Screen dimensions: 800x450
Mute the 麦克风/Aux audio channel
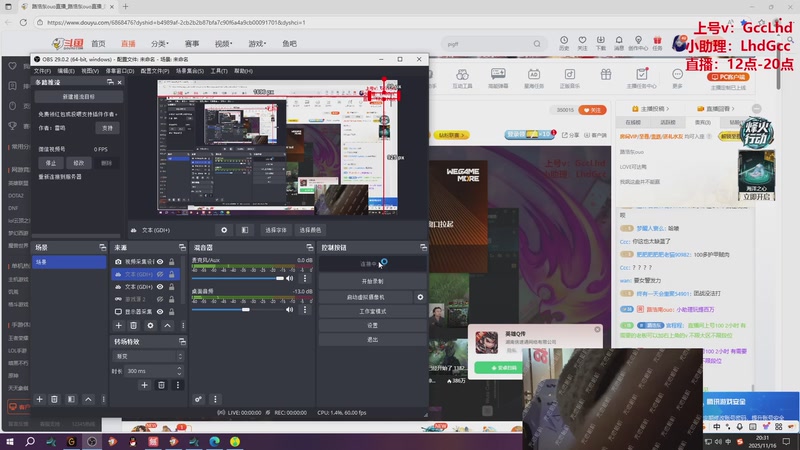click(290, 278)
